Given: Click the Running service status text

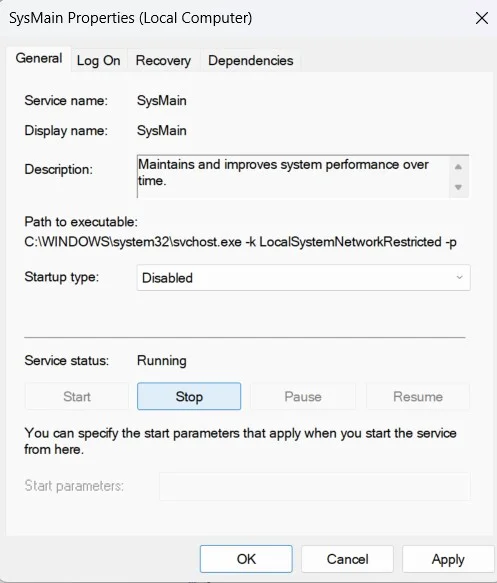Looking at the screenshot, I should point(162,361).
